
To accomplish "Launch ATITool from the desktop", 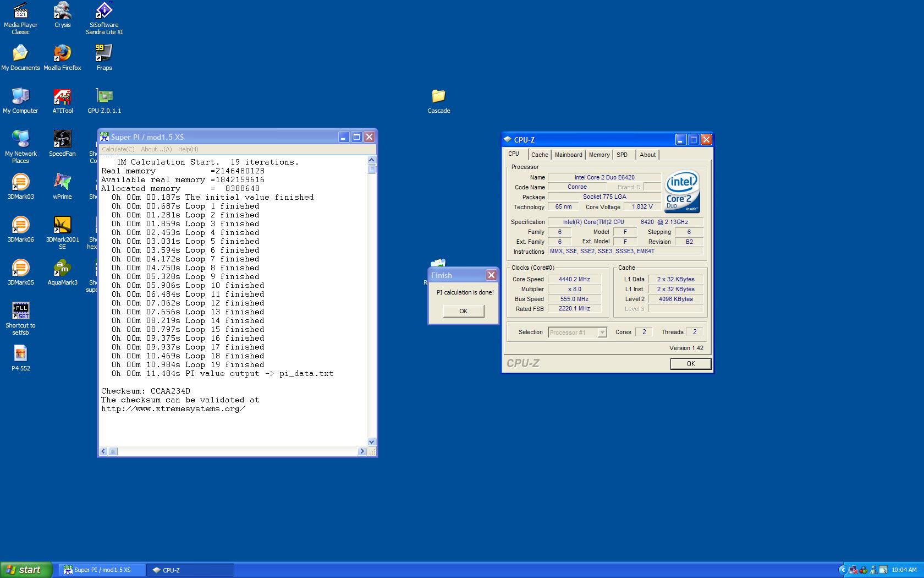I will 62,101.
